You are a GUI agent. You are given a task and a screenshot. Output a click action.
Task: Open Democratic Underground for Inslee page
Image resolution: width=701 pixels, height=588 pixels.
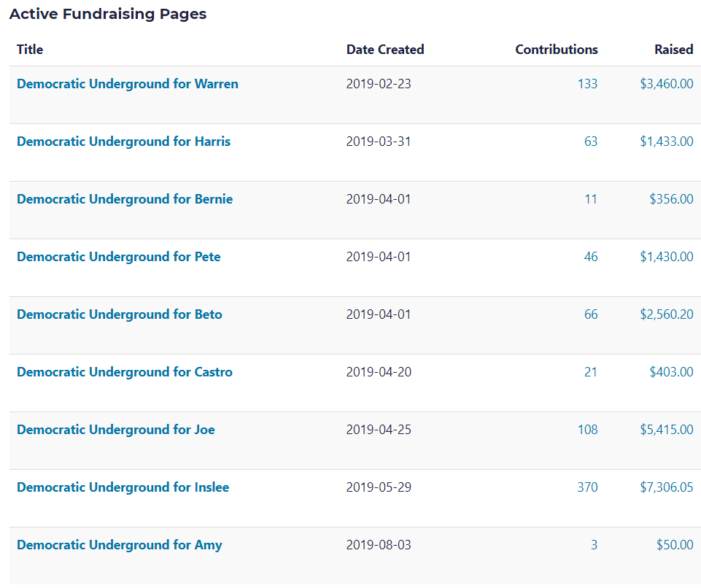click(123, 487)
